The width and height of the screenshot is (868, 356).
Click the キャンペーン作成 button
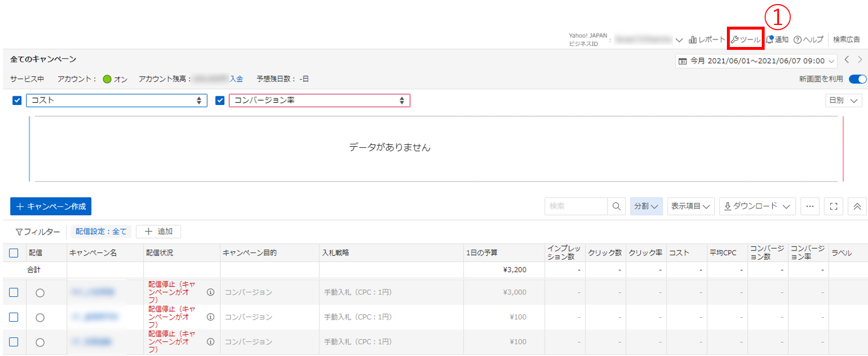coord(51,206)
